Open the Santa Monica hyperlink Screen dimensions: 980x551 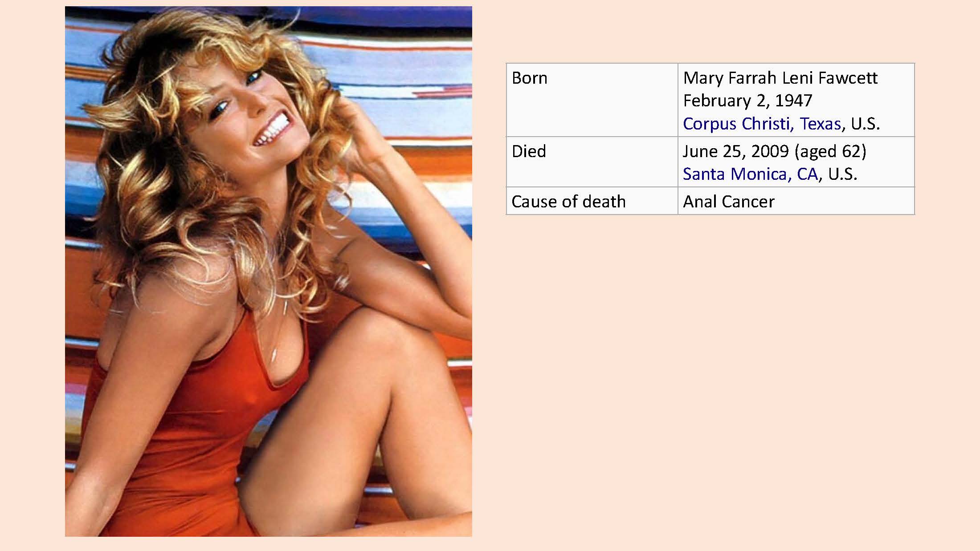coord(737,174)
